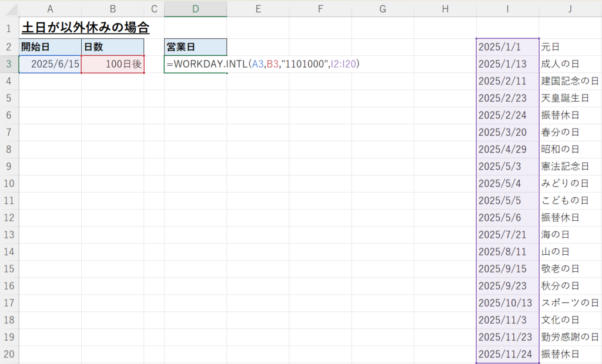Select the holiday name 山の日
The image size is (602, 364).
[555, 252]
